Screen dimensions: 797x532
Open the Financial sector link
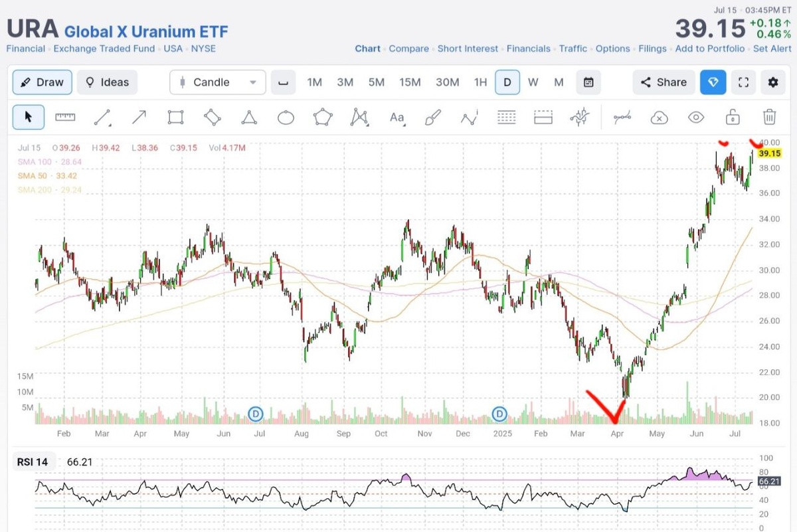coord(26,48)
